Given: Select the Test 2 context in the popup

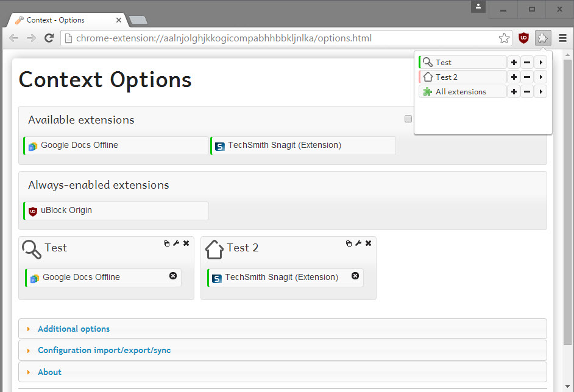Looking at the screenshot, I should tap(462, 77).
